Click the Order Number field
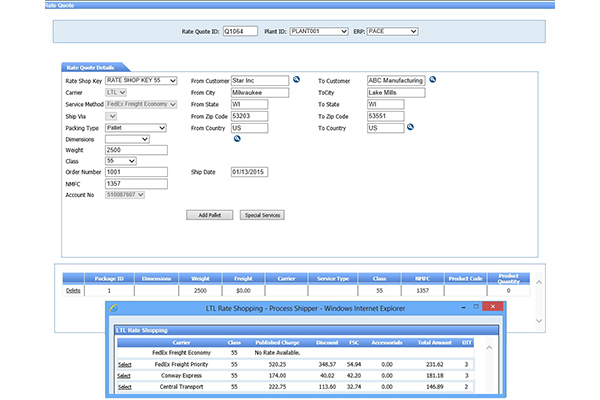Image resolution: width=600 pixels, height=400 pixels. pos(136,172)
